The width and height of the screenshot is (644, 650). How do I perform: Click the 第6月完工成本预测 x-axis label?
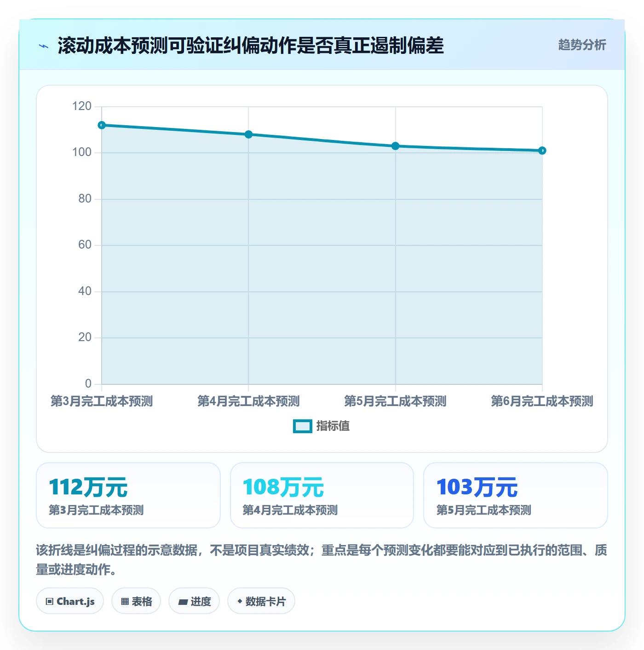542,401
